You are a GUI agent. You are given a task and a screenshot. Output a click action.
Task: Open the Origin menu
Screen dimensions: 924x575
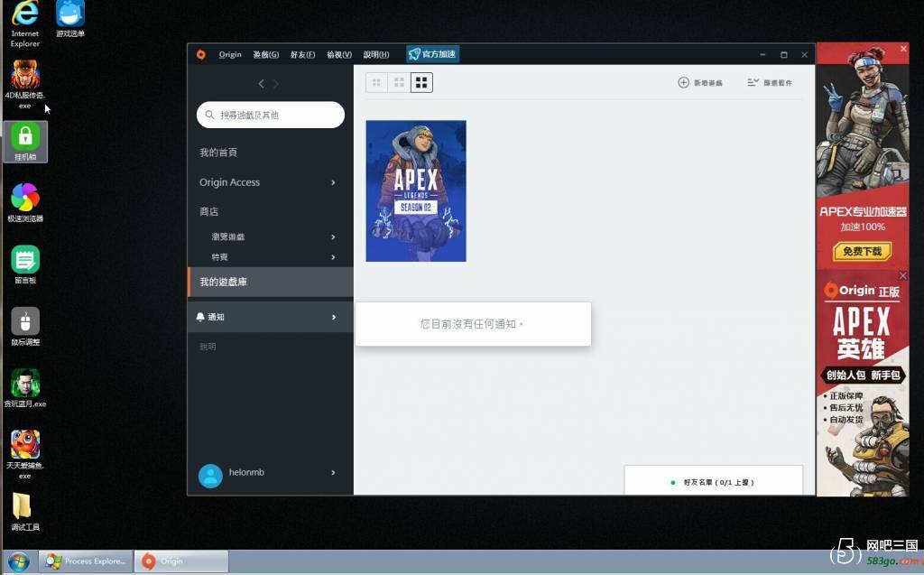click(x=230, y=54)
